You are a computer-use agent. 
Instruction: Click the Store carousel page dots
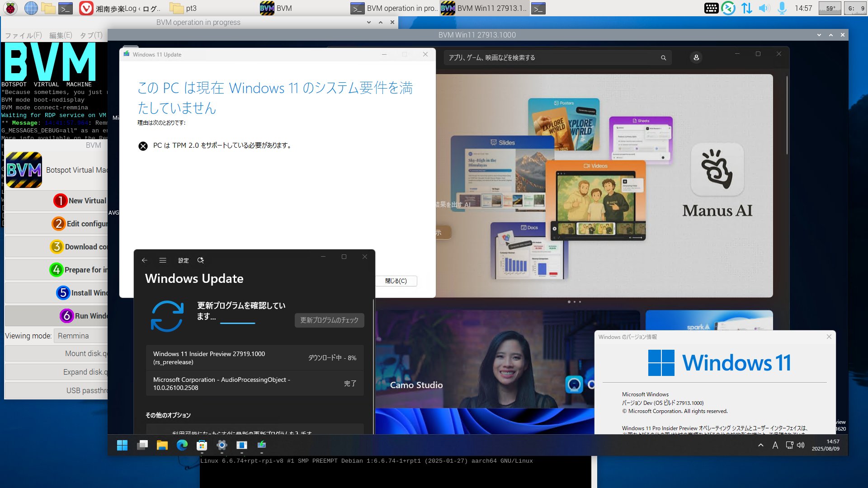point(574,302)
